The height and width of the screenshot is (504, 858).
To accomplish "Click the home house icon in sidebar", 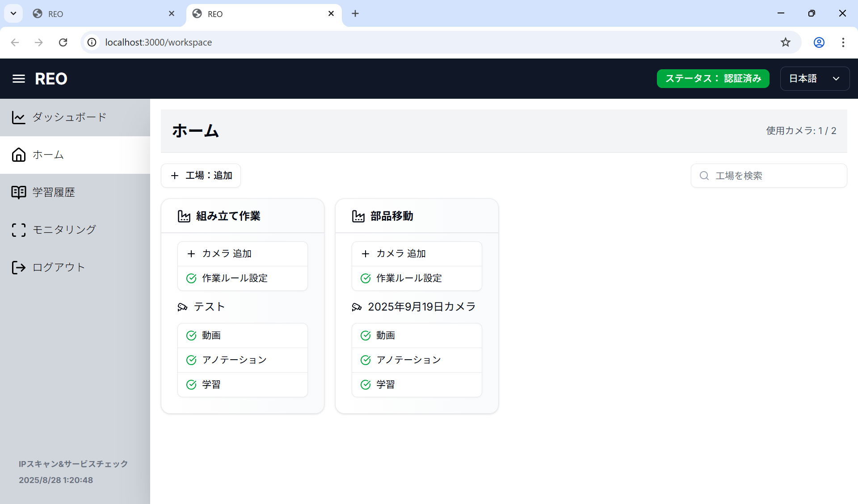I will click(18, 155).
